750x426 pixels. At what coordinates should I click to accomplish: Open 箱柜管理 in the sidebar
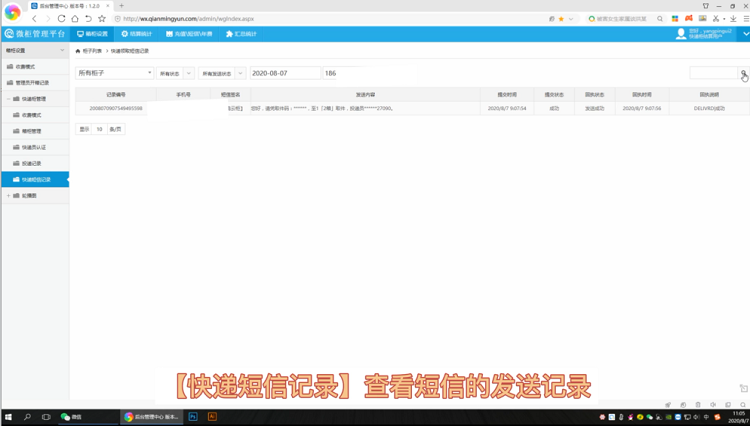(x=35, y=131)
